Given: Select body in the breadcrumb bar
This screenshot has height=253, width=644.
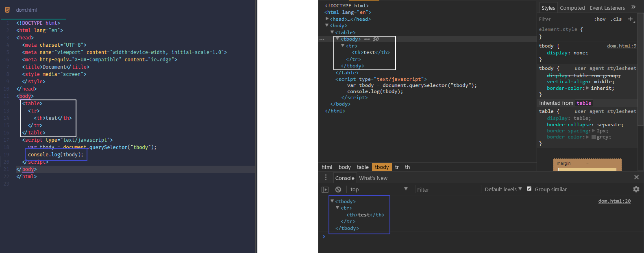Looking at the screenshot, I should tap(344, 167).
